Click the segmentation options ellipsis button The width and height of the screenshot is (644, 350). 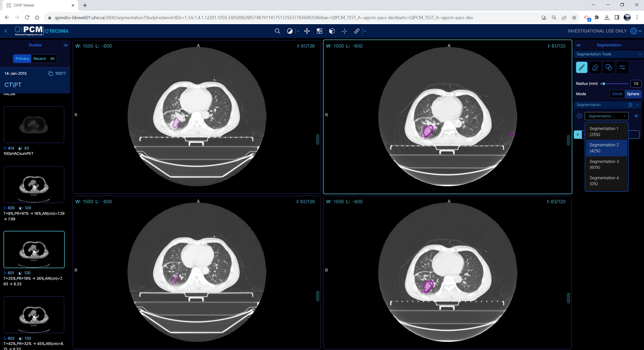tap(579, 116)
